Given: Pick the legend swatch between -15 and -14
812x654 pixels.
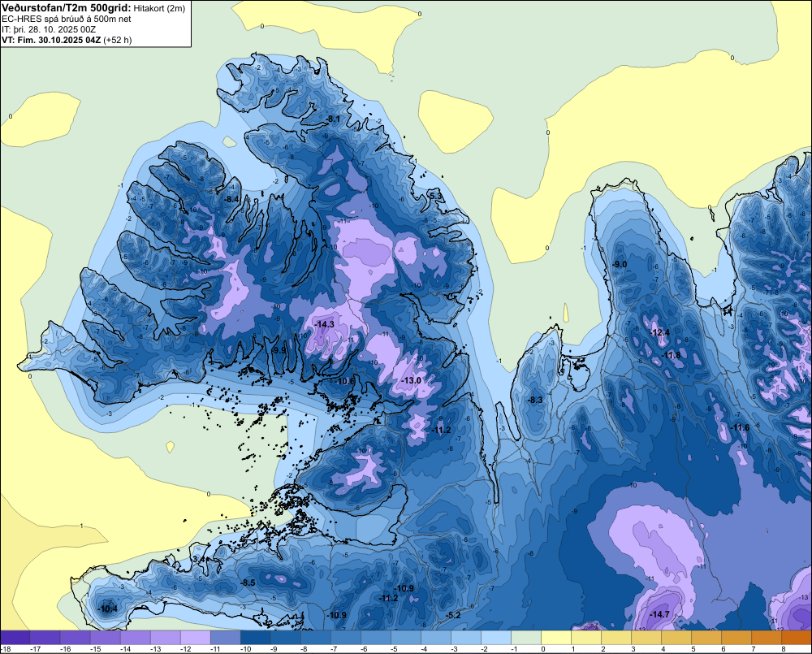Looking at the screenshot, I should point(105,638).
